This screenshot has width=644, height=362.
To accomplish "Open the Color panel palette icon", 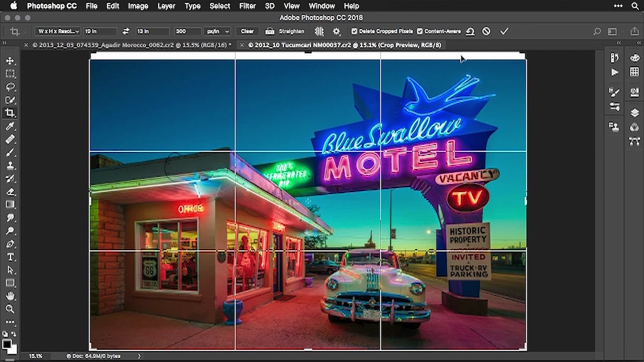I will click(634, 58).
